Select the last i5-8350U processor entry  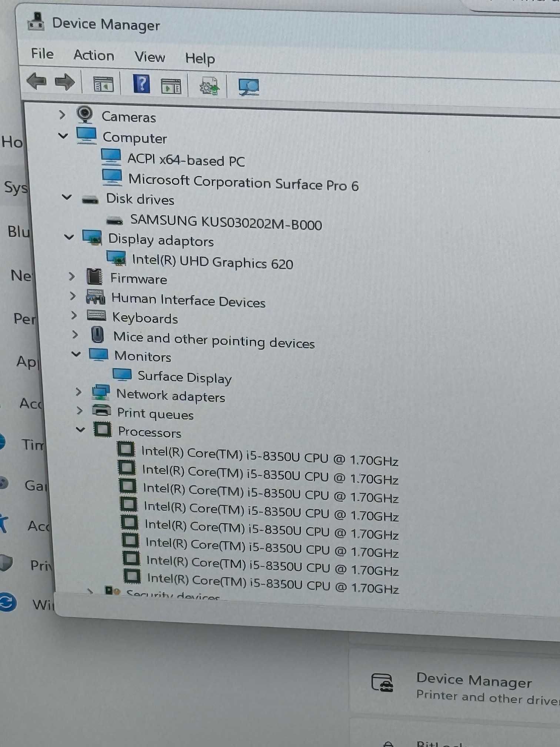point(273,584)
